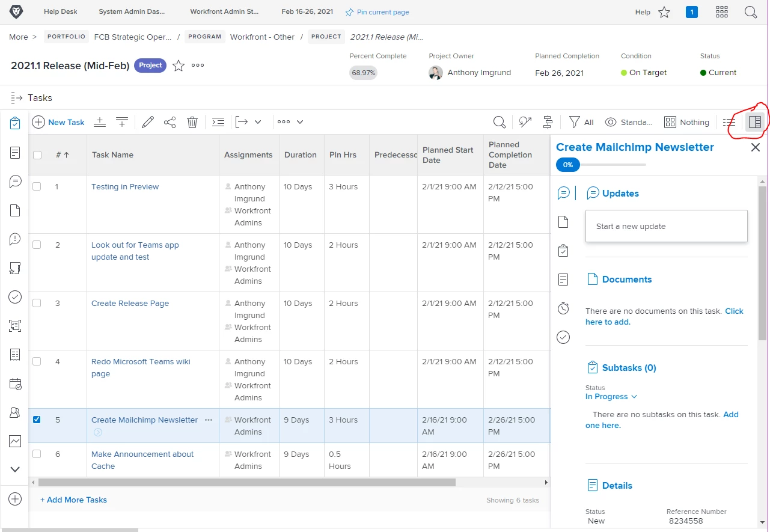Click the 68.97% percent complete badge
The width and height of the screenshot is (770, 532).
(363, 72)
